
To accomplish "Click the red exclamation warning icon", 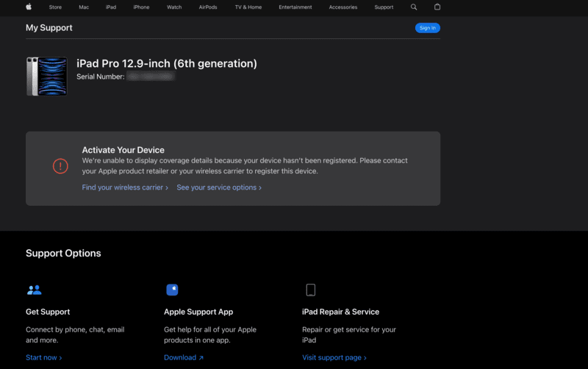I will point(60,166).
